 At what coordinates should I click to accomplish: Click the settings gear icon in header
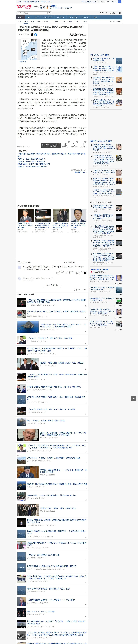pos(120,13)
